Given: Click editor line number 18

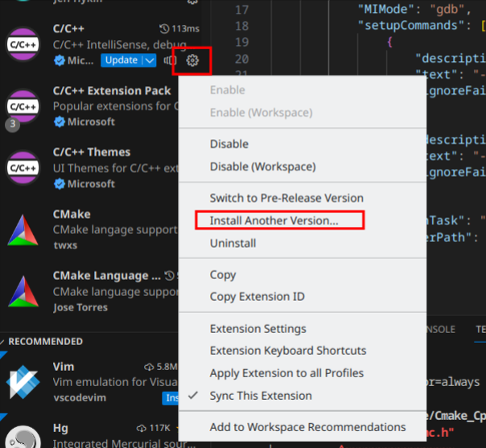Looking at the screenshot, I should tap(241, 26).
